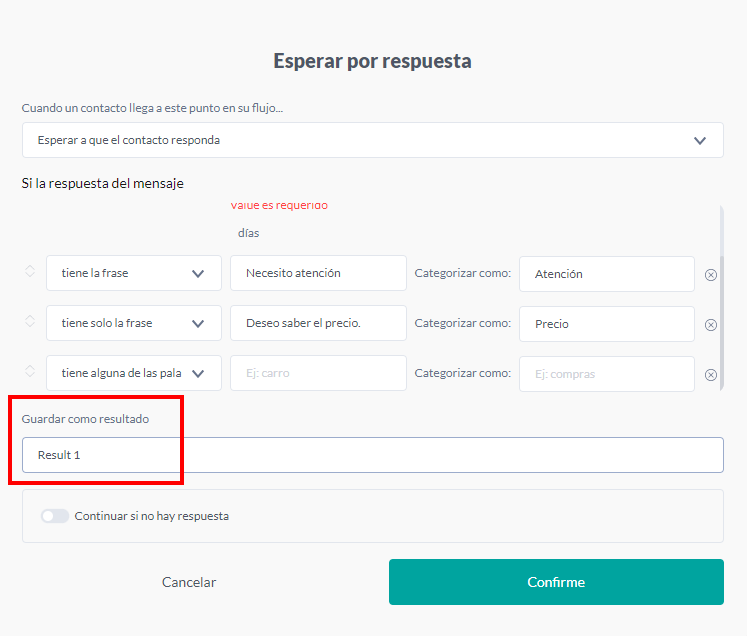Remove the empty third rule via X icon
This screenshot has height=636, width=747.
click(711, 375)
